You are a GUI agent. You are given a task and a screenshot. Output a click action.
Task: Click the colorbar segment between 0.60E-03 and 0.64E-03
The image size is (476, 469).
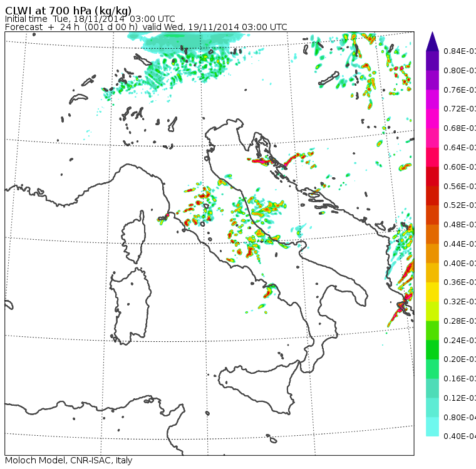pyautogui.click(x=432, y=157)
